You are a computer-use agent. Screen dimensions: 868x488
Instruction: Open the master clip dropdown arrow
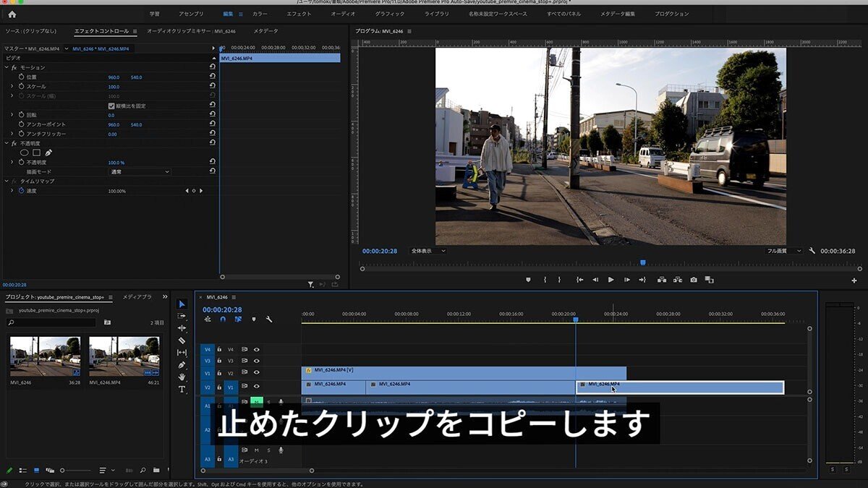click(67, 48)
